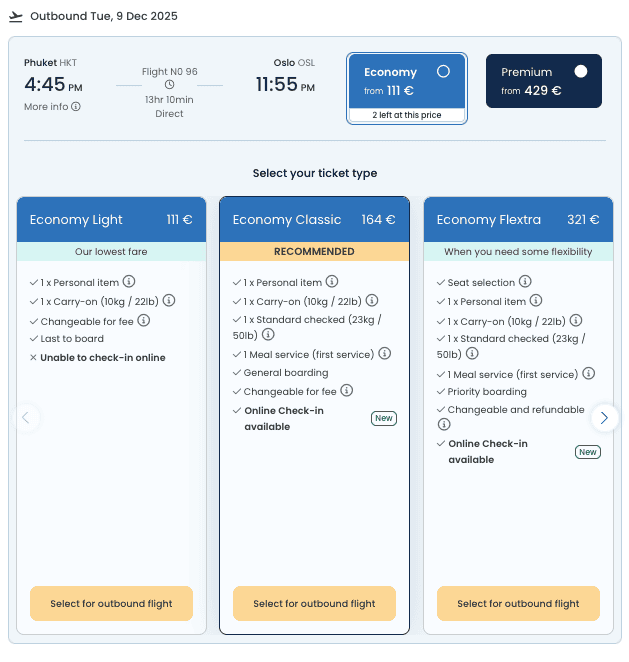Open info for Economy Light Personal item
This screenshot has width=629, height=662.
click(129, 282)
